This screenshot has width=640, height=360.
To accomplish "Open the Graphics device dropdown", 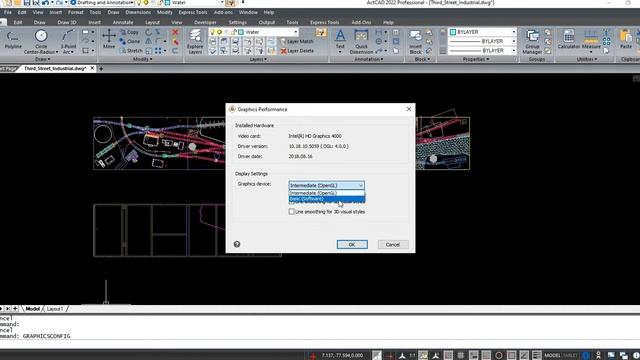I will coord(326,185).
